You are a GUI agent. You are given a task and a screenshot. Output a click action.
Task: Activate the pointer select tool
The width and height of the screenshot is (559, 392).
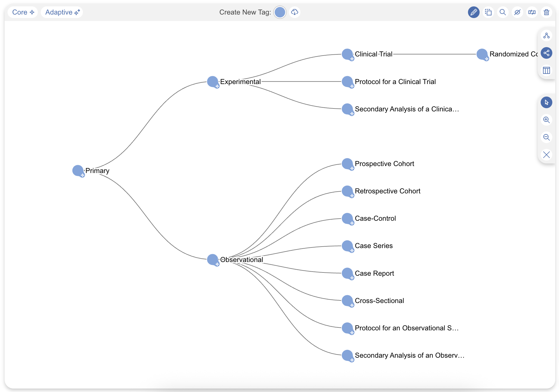pos(546,102)
